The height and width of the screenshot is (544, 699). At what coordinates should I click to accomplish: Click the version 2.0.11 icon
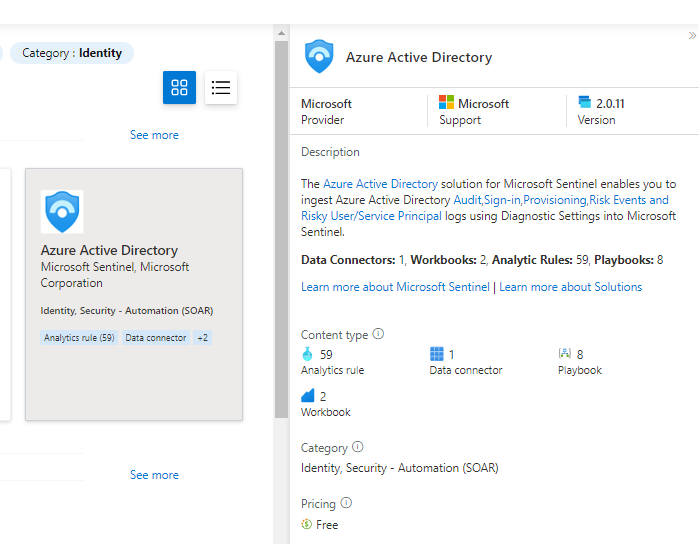(585, 103)
